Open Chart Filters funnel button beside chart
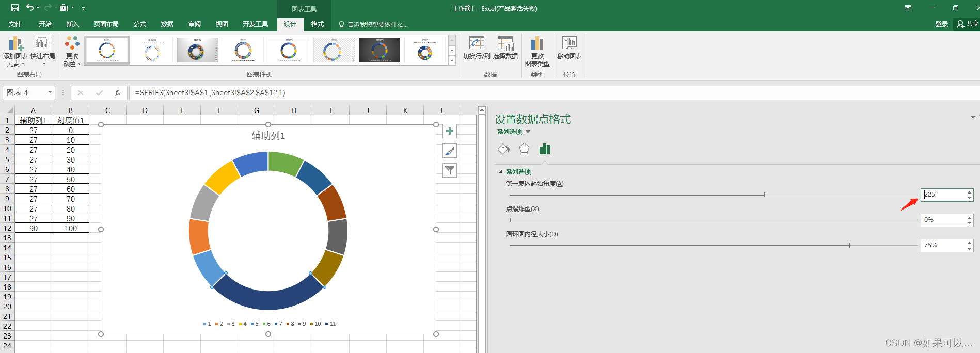The image size is (980, 353). (450, 170)
